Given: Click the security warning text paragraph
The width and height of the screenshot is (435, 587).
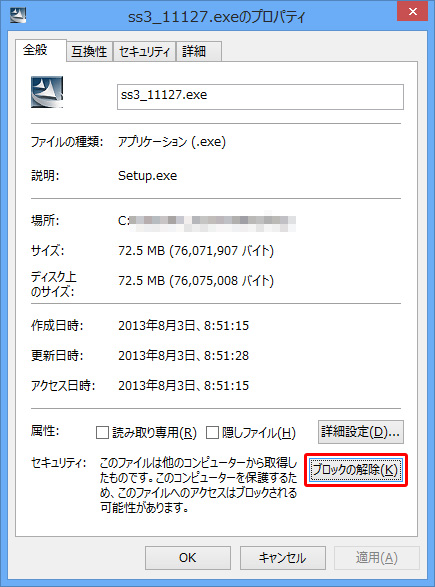Looking at the screenshot, I should (x=198, y=485).
